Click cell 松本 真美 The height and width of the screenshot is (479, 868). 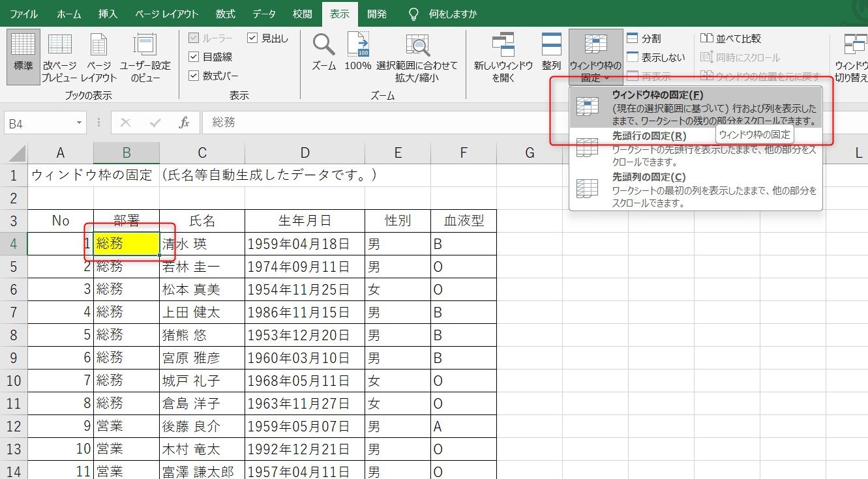point(202,289)
